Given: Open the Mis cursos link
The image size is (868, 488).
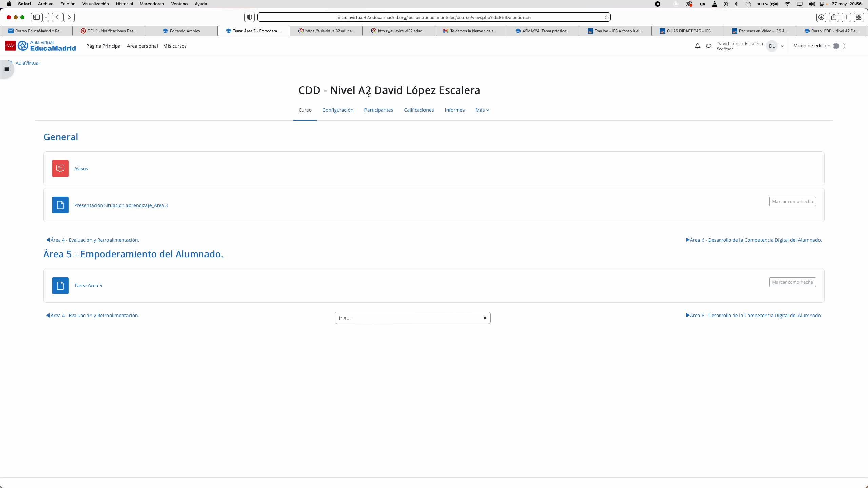Looking at the screenshot, I should [175, 46].
